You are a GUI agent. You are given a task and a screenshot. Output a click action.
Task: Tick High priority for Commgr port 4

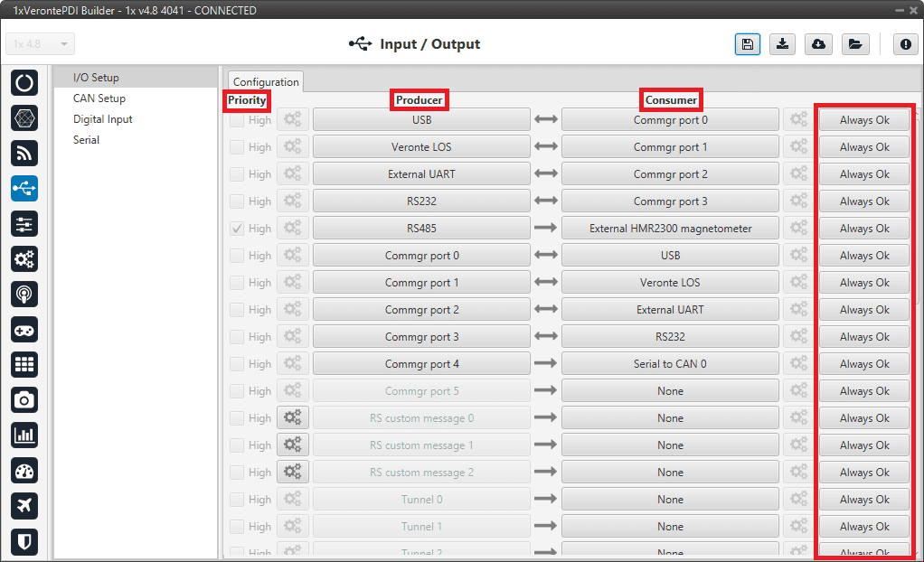click(237, 364)
